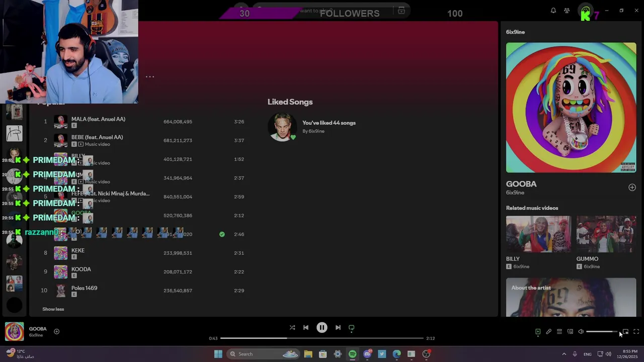Skip to the next track
The width and height of the screenshot is (644, 362).
tap(338, 327)
